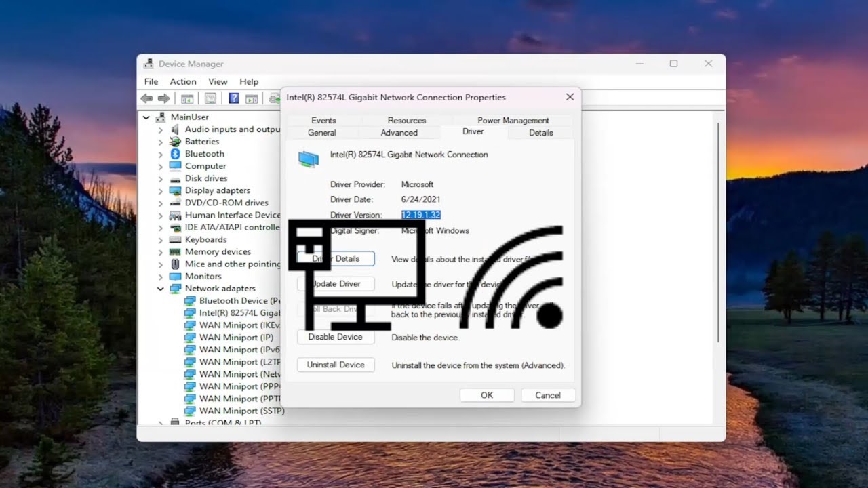
Task: Switch to the Events tab
Action: pyautogui.click(x=323, y=120)
